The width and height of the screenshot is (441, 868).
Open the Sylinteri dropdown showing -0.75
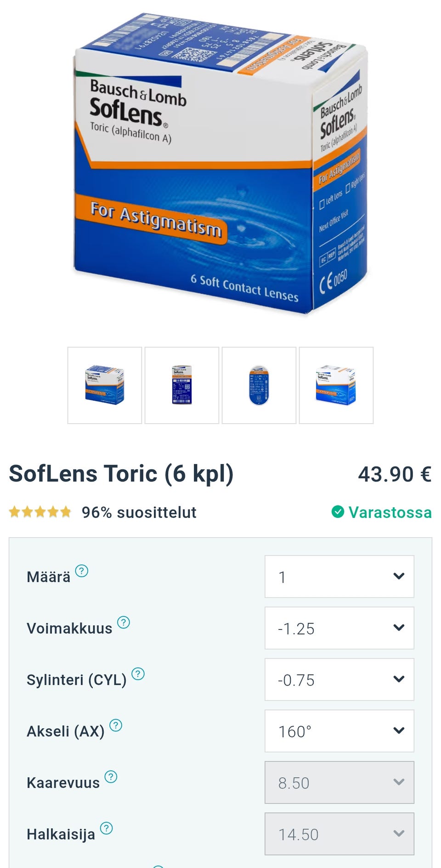339,680
